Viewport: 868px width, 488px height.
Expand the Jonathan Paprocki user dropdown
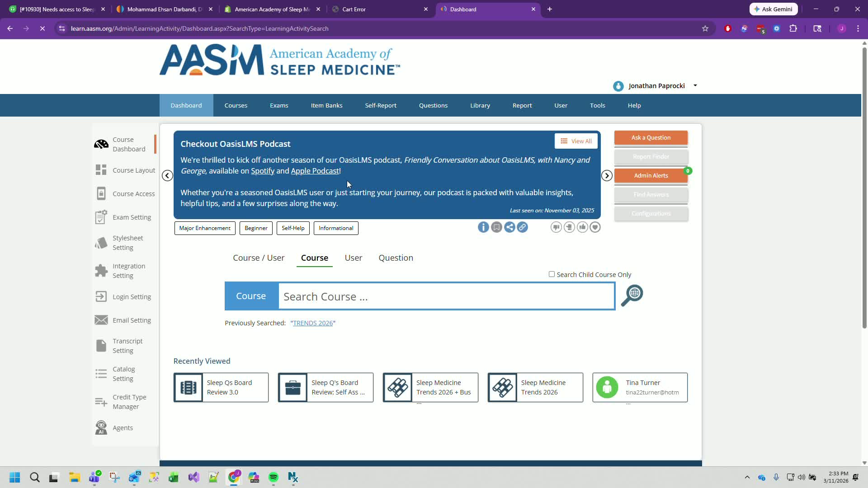pos(695,86)
